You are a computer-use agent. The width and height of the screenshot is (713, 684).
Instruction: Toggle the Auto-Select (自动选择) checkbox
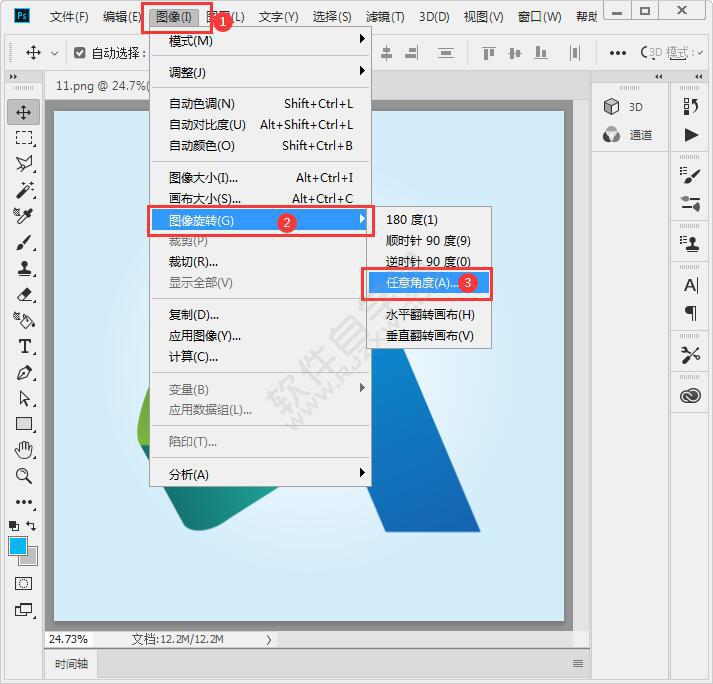pyautogui.click(x=80, y=53)
